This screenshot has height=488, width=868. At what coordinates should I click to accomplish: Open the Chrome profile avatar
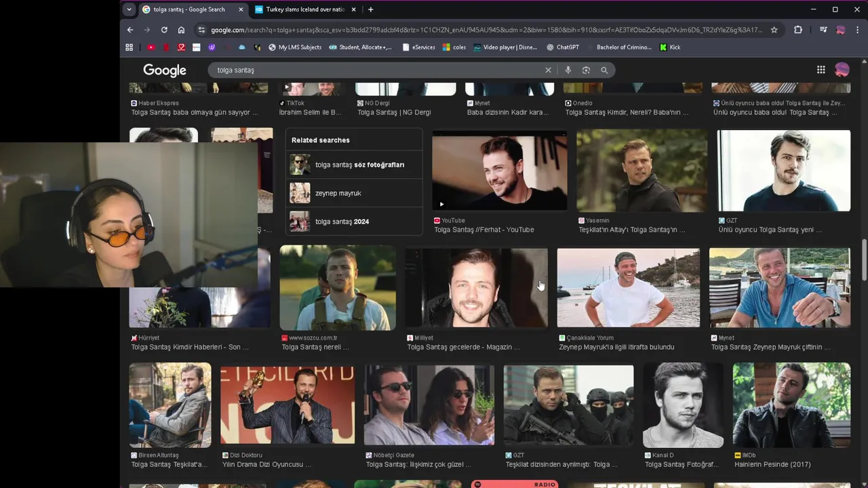point(841,30)
